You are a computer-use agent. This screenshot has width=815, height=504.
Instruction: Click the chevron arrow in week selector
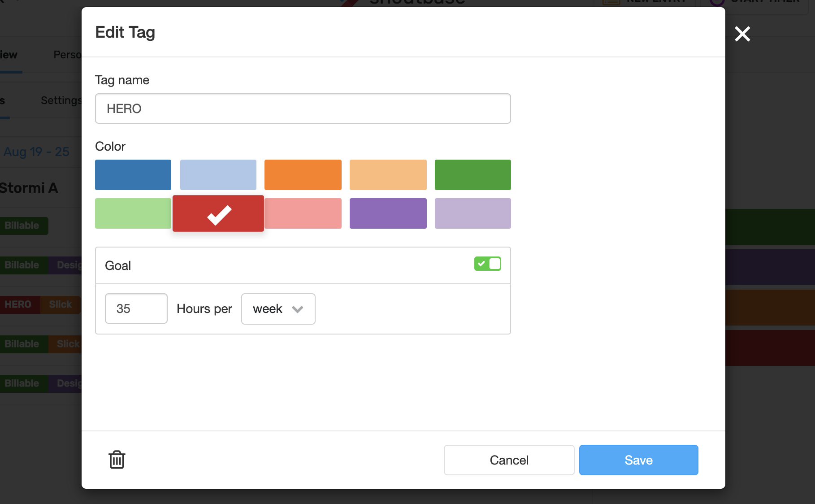(298, 309)
